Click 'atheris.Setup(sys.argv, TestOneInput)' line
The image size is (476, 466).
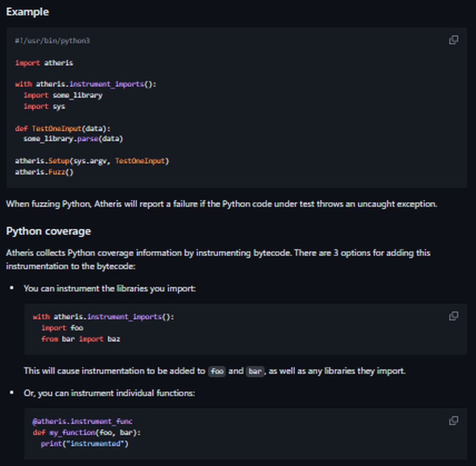(x=92, y=161)
